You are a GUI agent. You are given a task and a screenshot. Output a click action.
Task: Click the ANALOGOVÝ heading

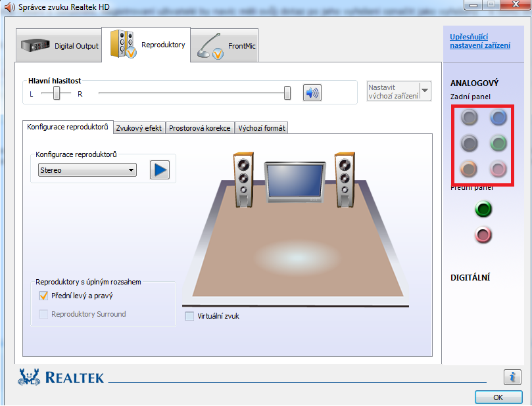click(474, 83)
